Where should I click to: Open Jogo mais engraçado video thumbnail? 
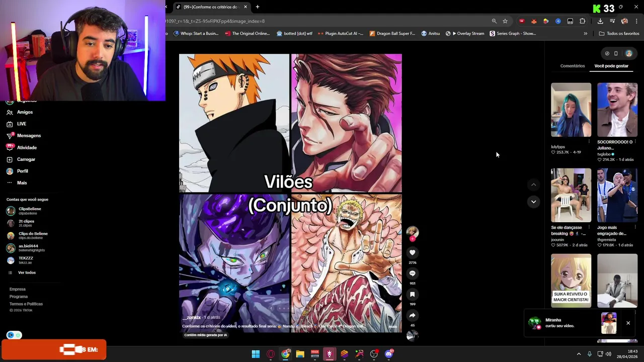tap(617, 195)
